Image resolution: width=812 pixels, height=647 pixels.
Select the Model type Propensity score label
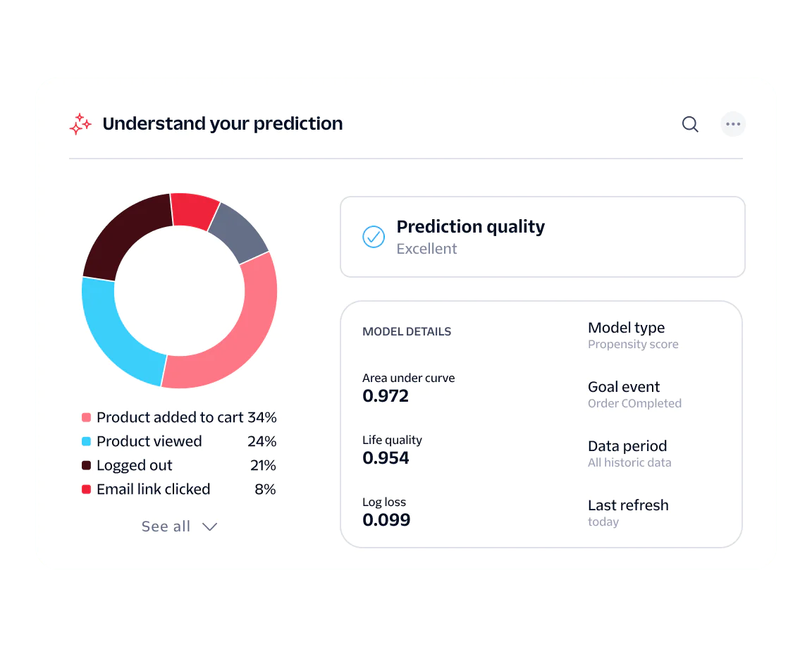pos(633,344)
